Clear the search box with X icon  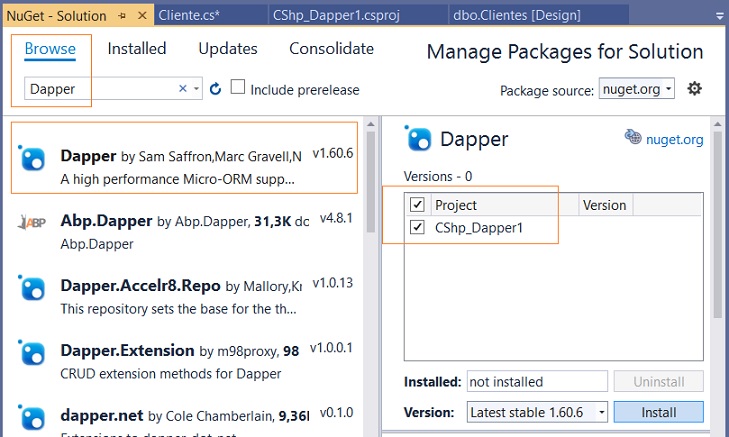pyautogui.click(x=183, y=88)
